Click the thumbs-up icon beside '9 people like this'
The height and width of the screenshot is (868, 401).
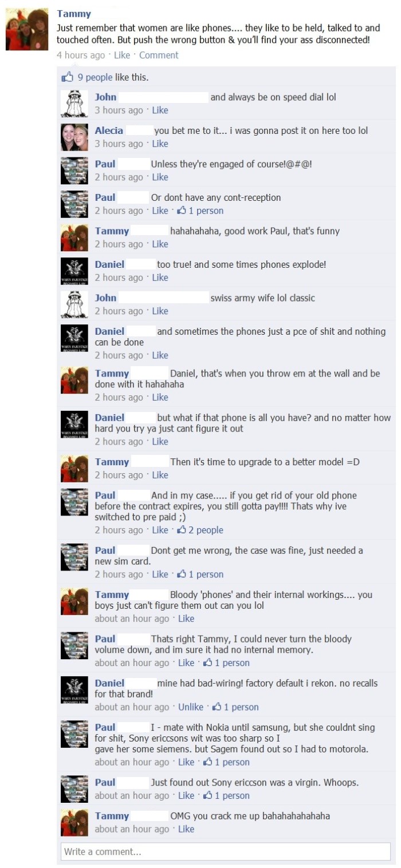(x=68, y=77)
